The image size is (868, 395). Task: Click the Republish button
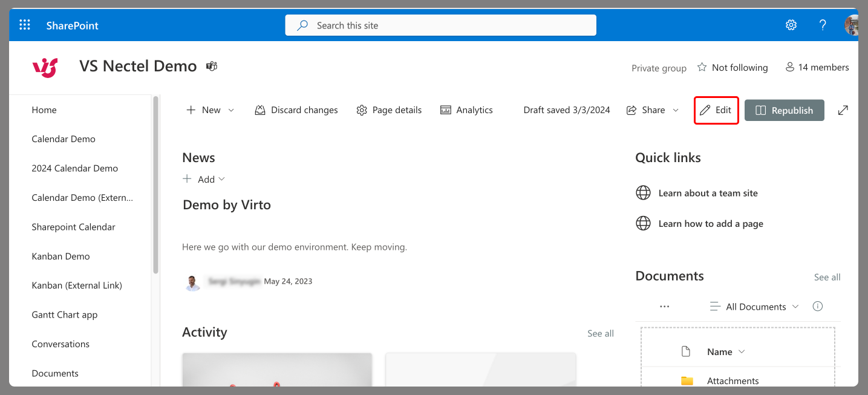click(785, 110)
